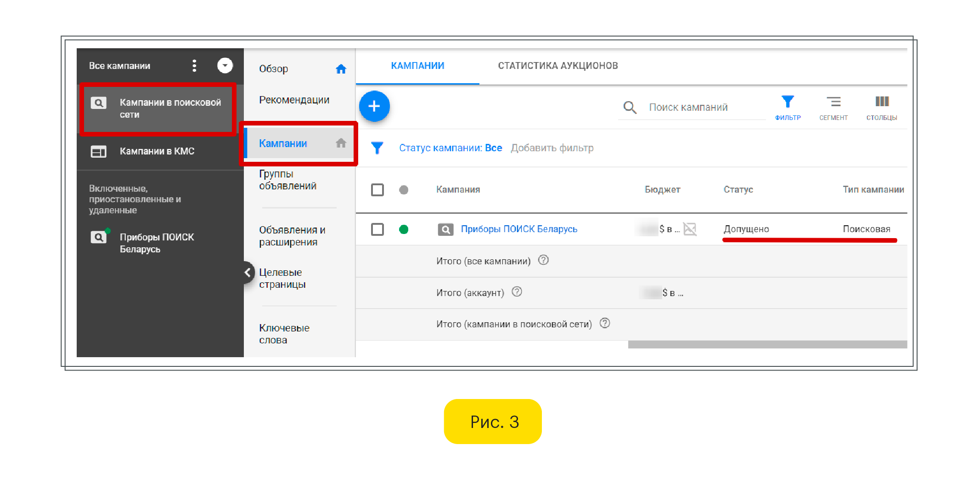Switch to the СТАТИСТИКА АУКЦИОНОВ tab
Image resolution: width=980 pixels, height=479 pixels.
tap(558, 66)
